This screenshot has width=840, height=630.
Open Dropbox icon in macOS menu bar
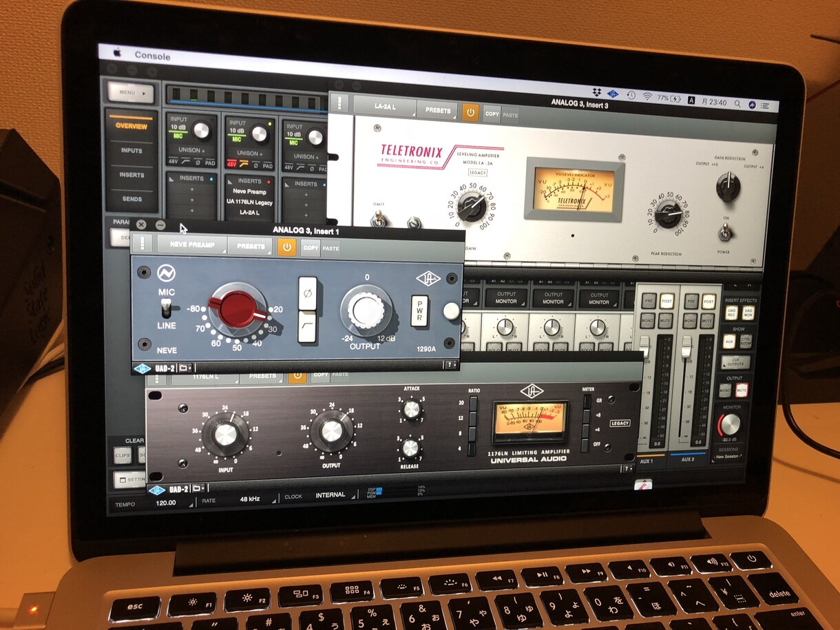tap(598, 92)
